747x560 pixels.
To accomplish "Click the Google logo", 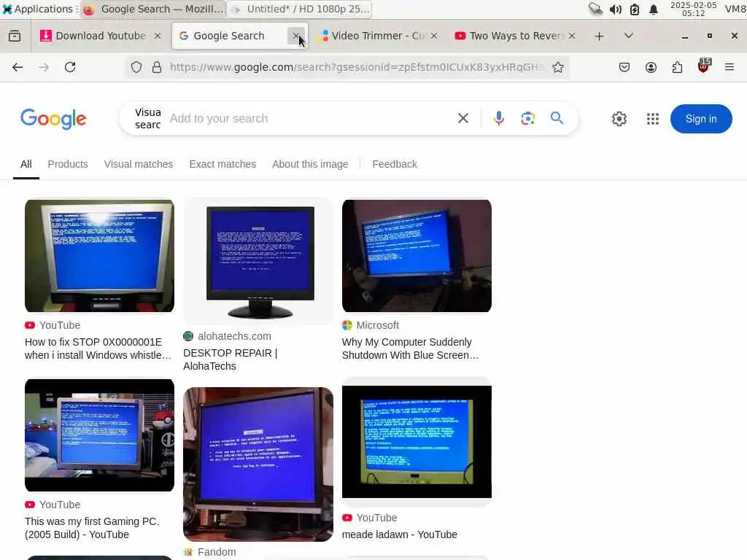I will coord(53,119).
